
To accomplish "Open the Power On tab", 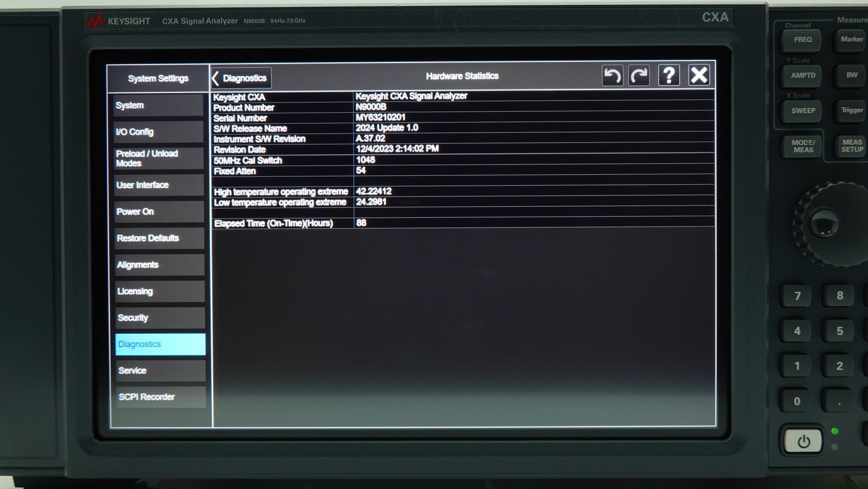I will pos(159,212).
